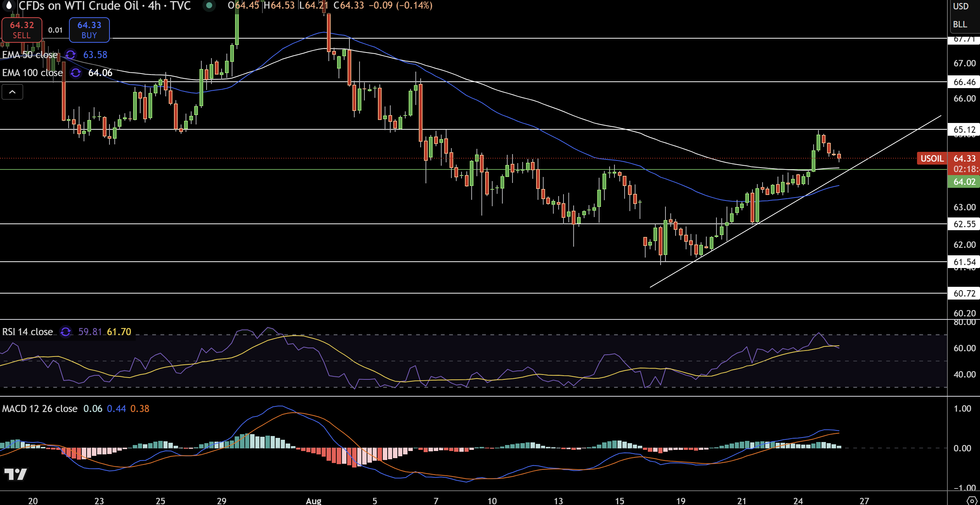Viewport: 980px width, 505px height.
Task: Click the green 64.02 price label
Action: [x=964, y=182]
